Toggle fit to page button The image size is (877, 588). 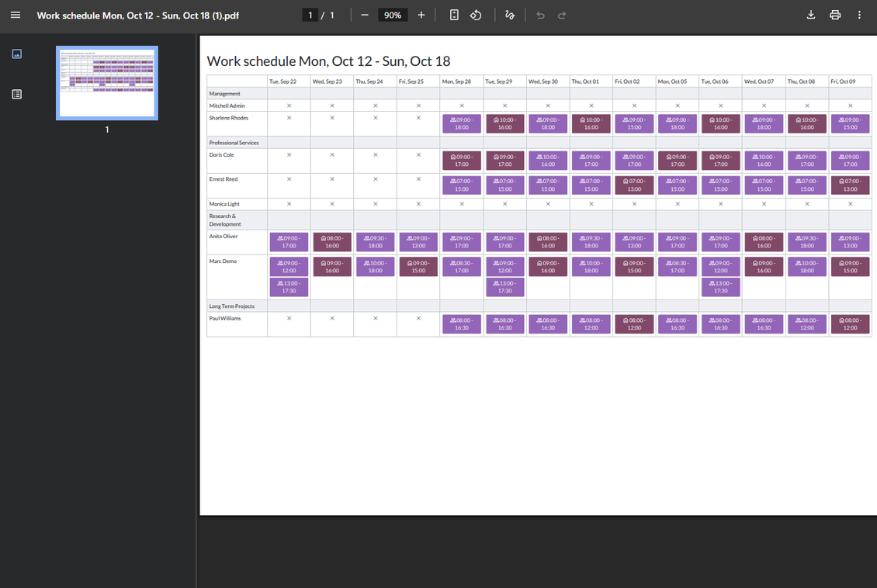coord(454,15)
